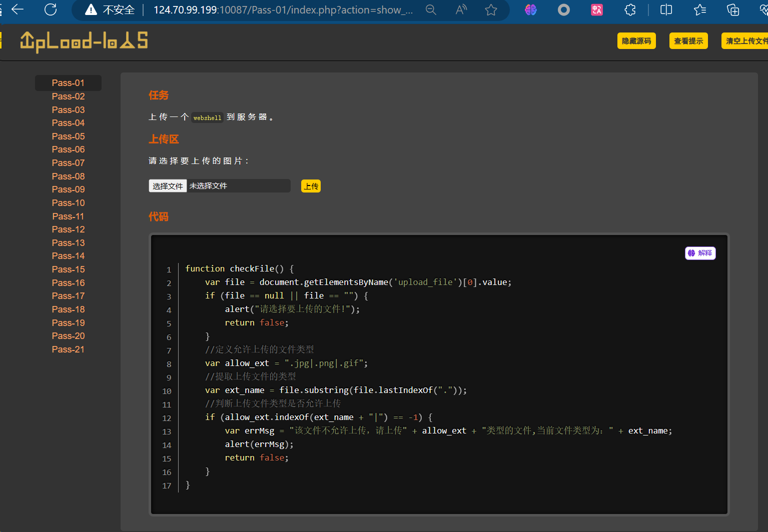This screenshot has width=768, height=532.
Task: Click the browser back arrow
Action: pyautogui.click(x=18, y=9)
